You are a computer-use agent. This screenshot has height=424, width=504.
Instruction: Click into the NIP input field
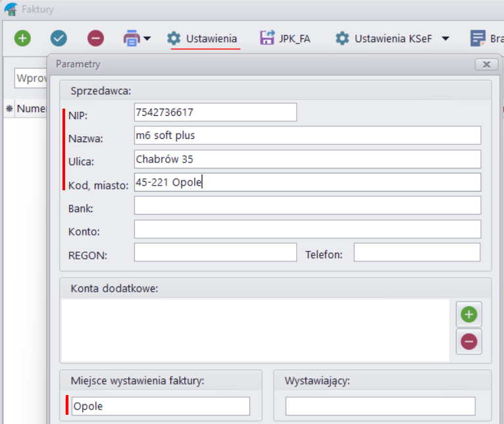click(214, 113)
